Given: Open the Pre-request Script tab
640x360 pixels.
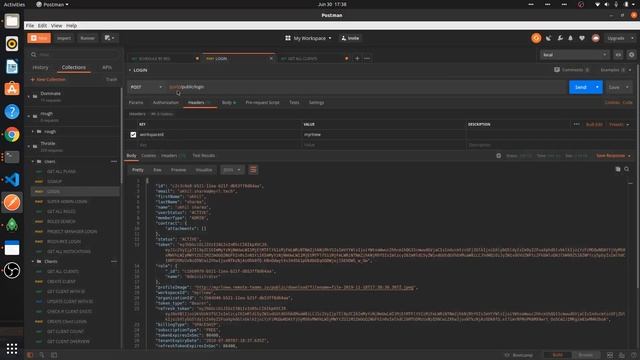Looking at the screenshot, I should 262,102.
